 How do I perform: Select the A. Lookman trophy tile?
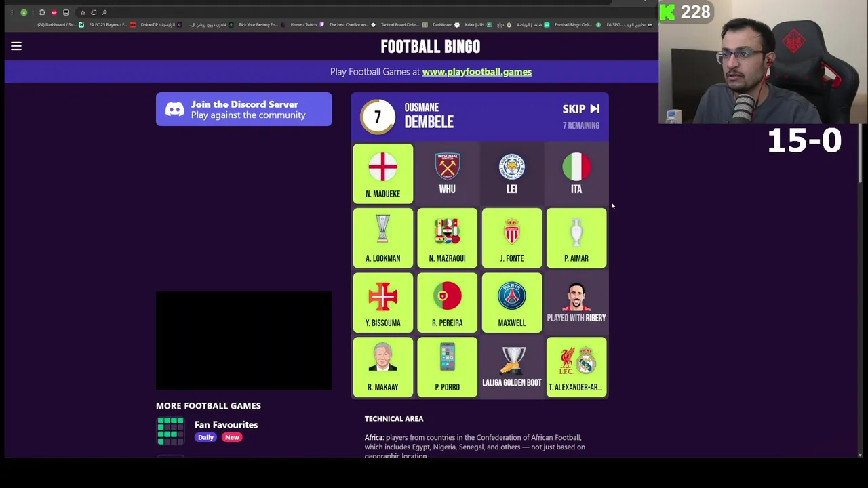382,238
